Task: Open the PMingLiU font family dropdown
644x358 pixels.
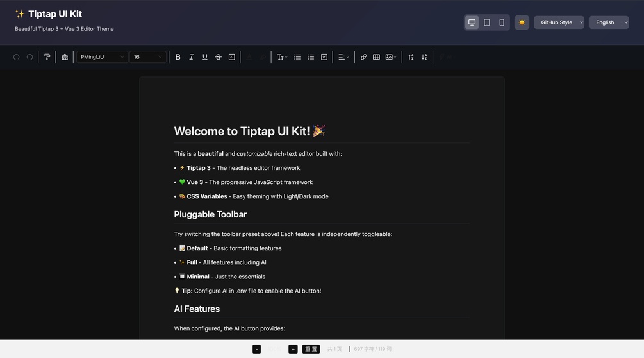Action: point(103,57)
